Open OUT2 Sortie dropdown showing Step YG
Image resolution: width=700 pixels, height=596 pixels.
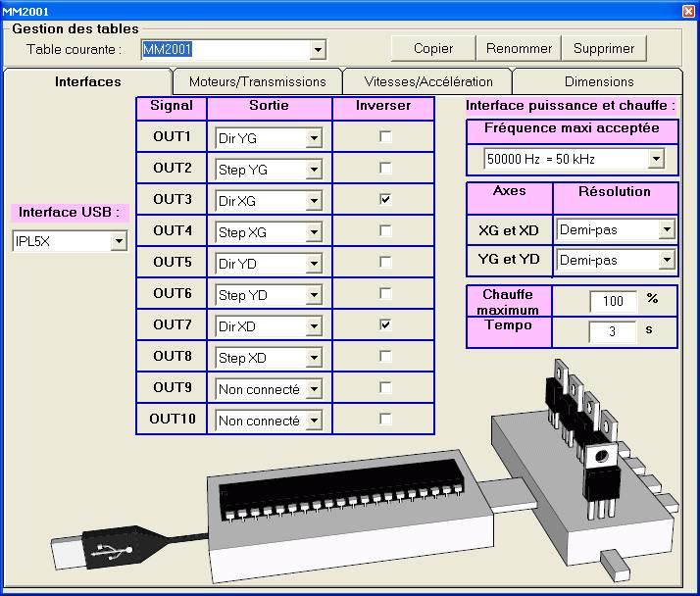coord(314,170)
